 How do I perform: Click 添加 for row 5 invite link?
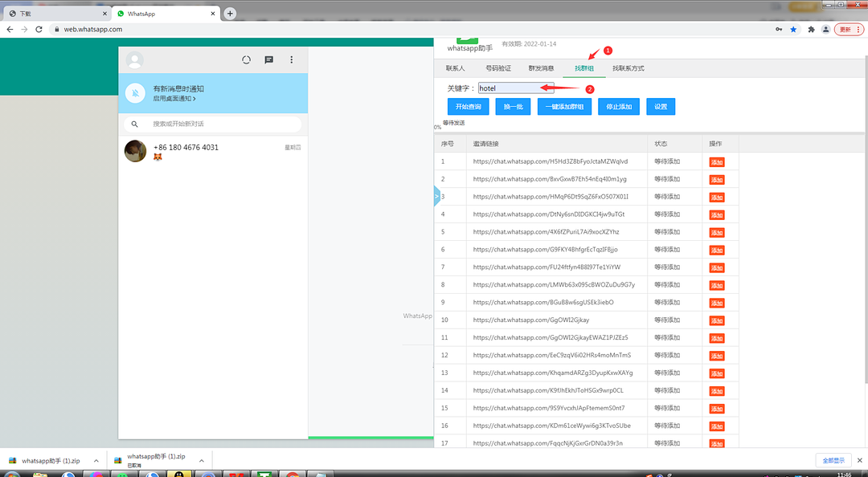[x=717, y=232]
